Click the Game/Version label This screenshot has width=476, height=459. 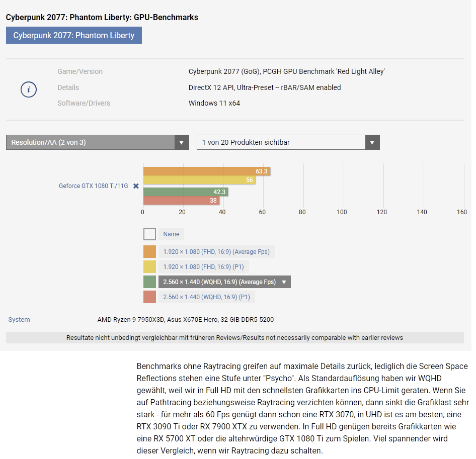(x=80, y=71)
